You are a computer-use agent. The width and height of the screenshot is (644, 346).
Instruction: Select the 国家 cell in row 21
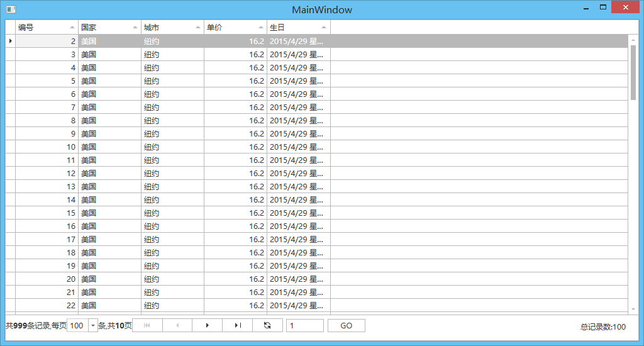[109, 292]
